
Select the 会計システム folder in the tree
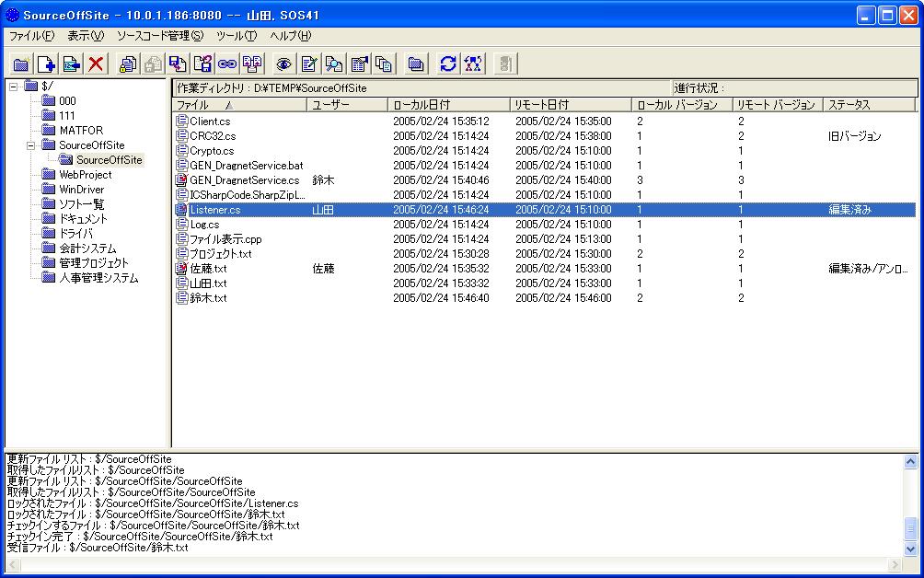pos(87,249)
